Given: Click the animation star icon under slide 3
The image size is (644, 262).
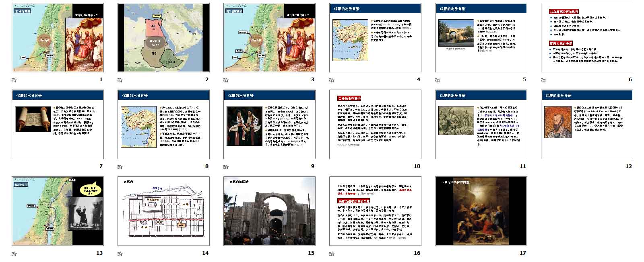Looking at the screenshot, I should point(226,80).
